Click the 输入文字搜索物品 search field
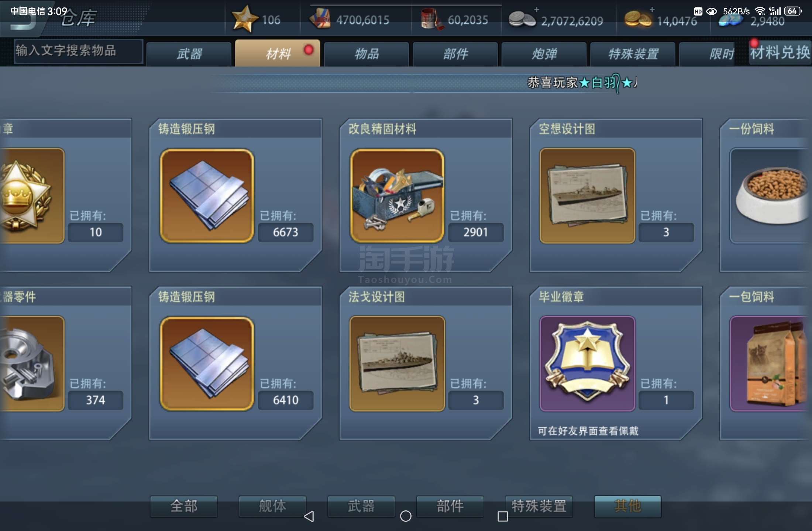This screenshot has height=531, width=812. pyautogui.click(x=79, y=51)
